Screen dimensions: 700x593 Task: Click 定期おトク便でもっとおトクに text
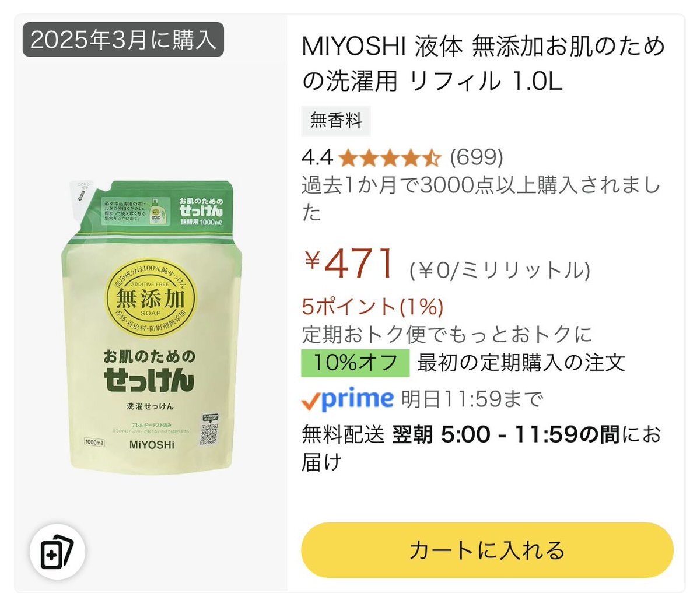(x=447, y=334)
